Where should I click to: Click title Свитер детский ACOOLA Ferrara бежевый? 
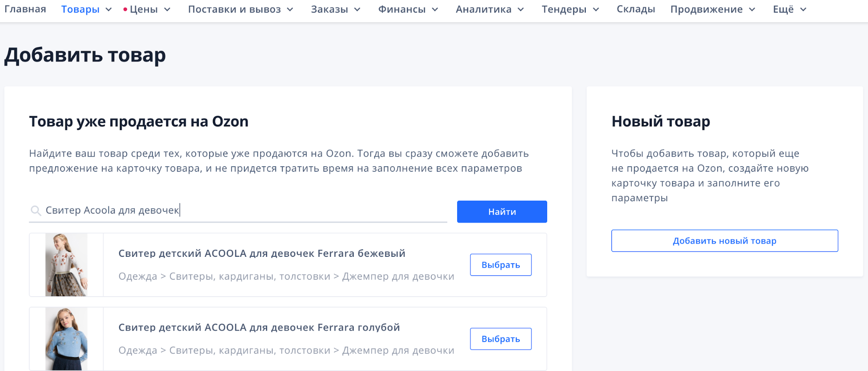tap(262, 253)
